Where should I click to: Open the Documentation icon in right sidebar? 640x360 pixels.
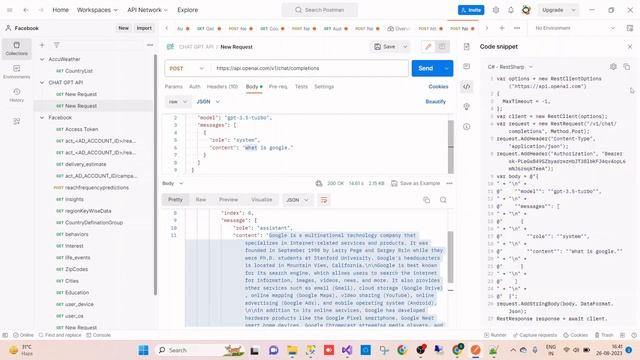tap(467, 47)
